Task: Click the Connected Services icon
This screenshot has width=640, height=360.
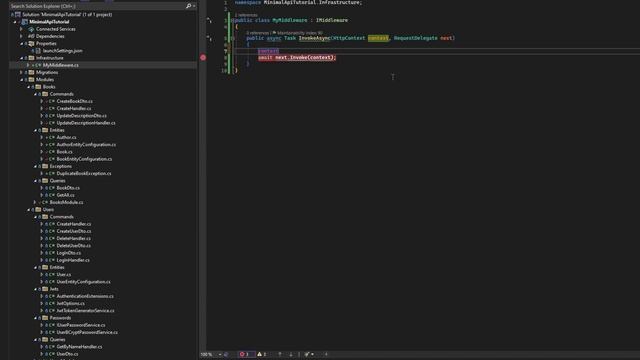Action: [31, 29]
